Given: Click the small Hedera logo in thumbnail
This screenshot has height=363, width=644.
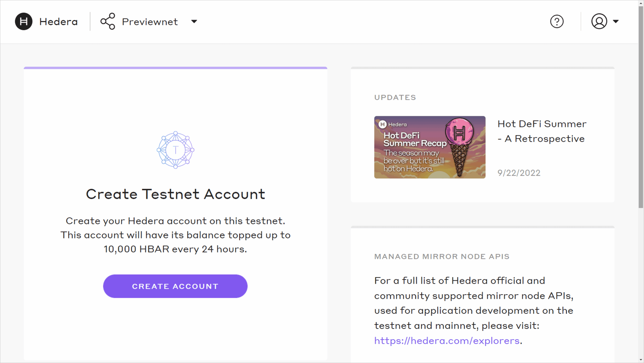Looking at the screenshot, I should click(382, 124).
